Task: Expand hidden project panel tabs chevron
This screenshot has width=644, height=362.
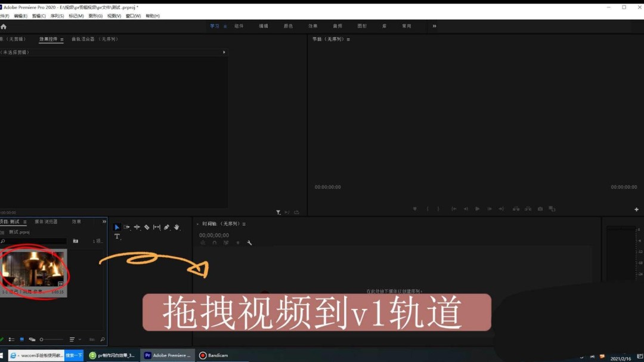Action: coord(104,222)
